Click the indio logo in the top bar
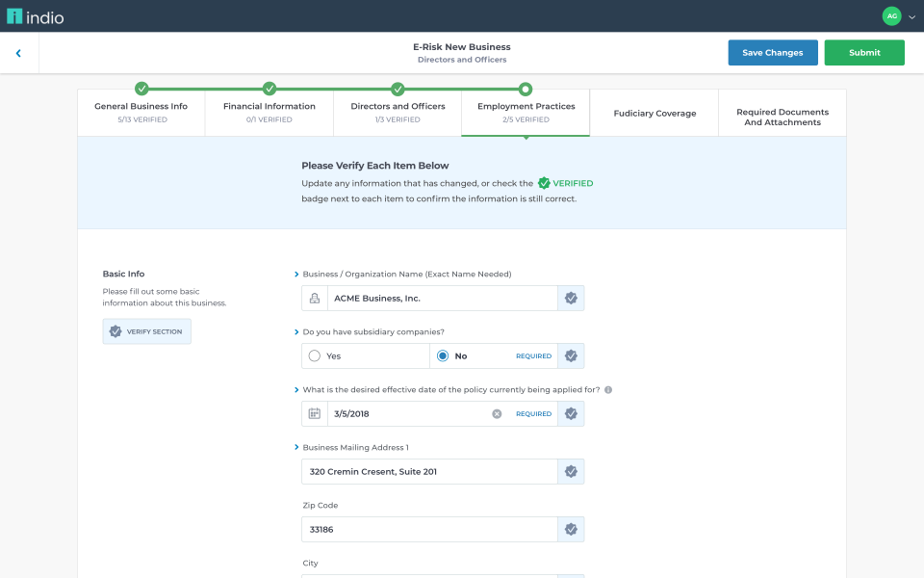Viewport: 924px width, 578px height. [x=35, y=15]
